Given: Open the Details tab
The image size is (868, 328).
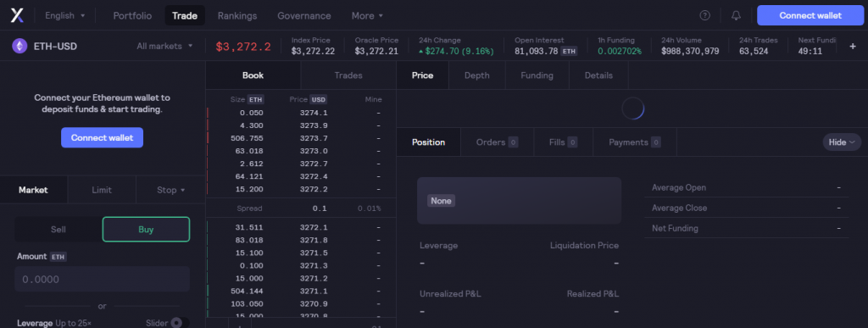Looking at the screenshot, I should [x=598, y=75].
